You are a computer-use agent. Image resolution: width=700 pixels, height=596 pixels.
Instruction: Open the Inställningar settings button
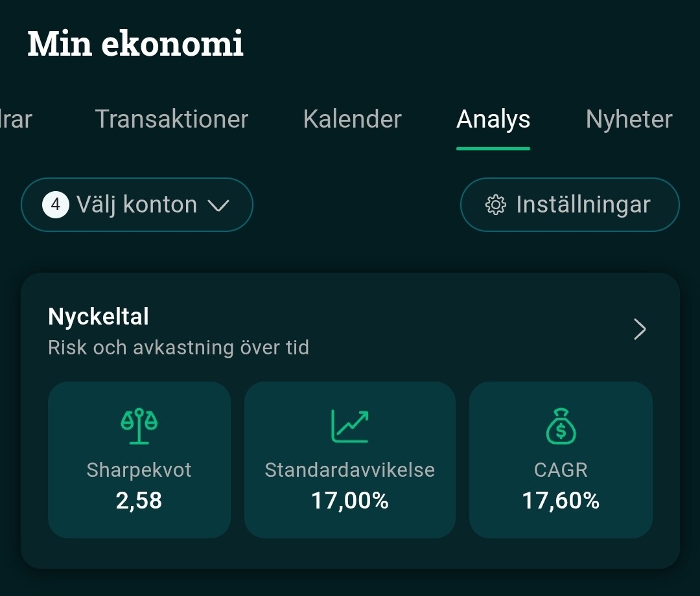[570, 205]
